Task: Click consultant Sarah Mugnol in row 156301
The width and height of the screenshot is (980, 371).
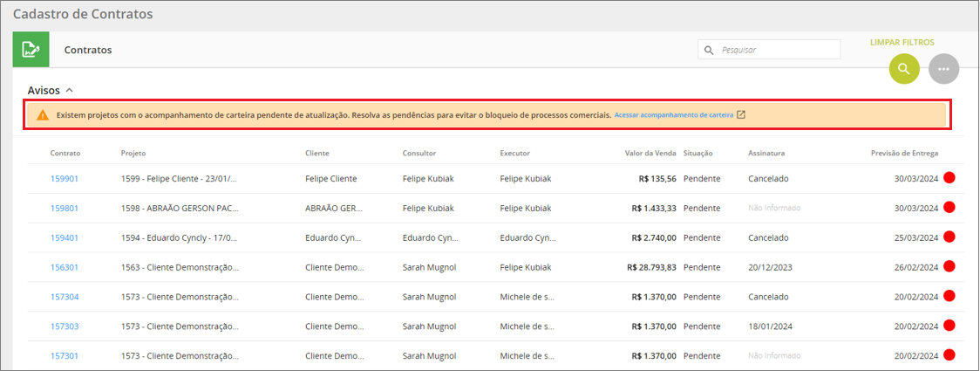Action: tap(429, 267)
